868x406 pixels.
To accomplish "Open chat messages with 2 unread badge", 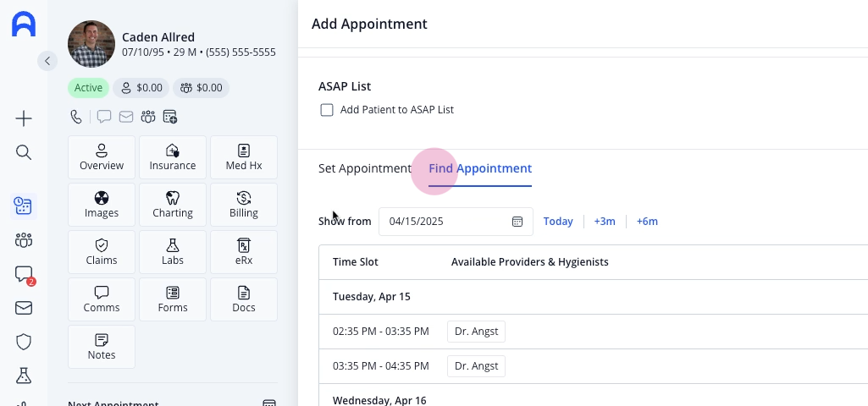I will (25, 274).
